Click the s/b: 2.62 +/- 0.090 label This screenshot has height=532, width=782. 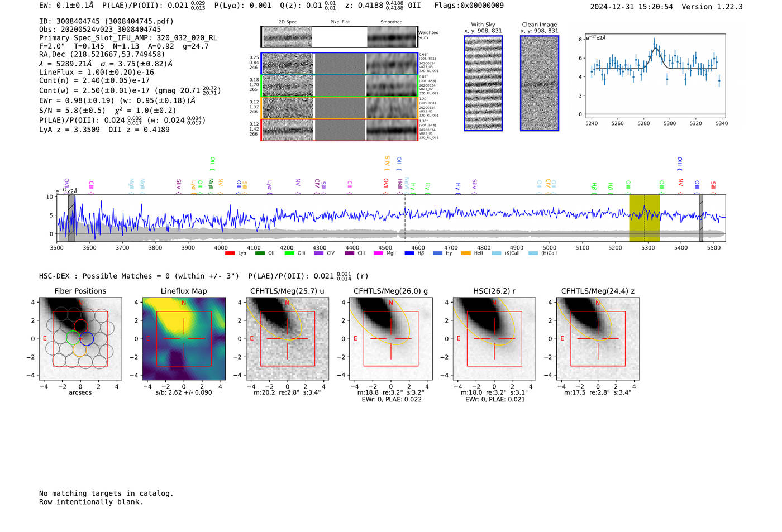184,392
